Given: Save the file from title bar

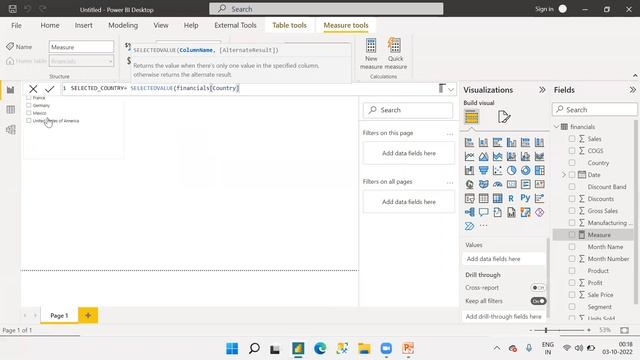Looking at the screenshot, I should click(13, 9).
